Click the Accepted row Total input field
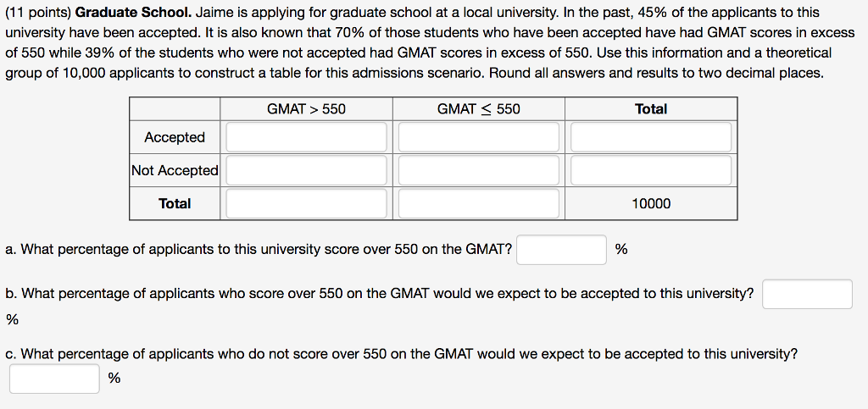 [x=651, y=137]
